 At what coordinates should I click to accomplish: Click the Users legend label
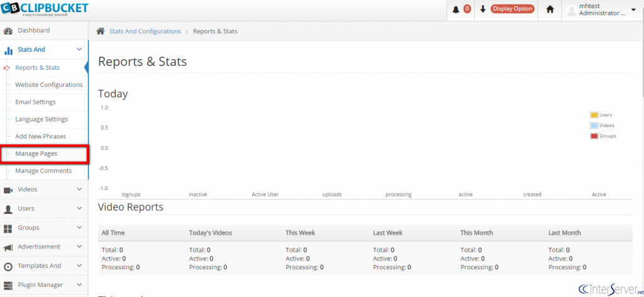coord(606,115)
